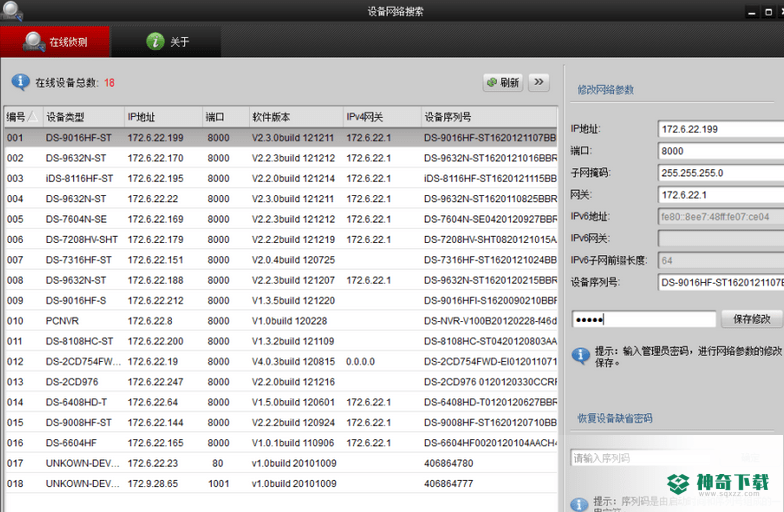Select row 015 DS-9008HF-ST

pyautogui.click(x=281, y=422)
